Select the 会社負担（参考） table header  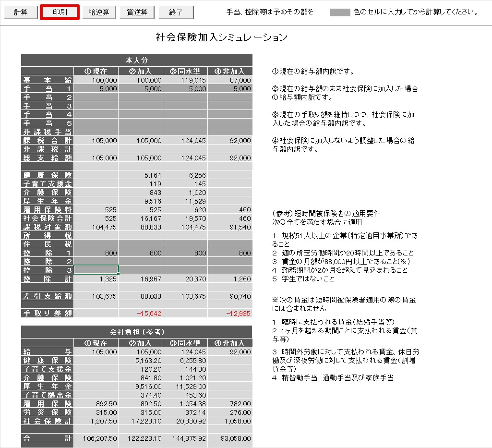tap(137, 332)
